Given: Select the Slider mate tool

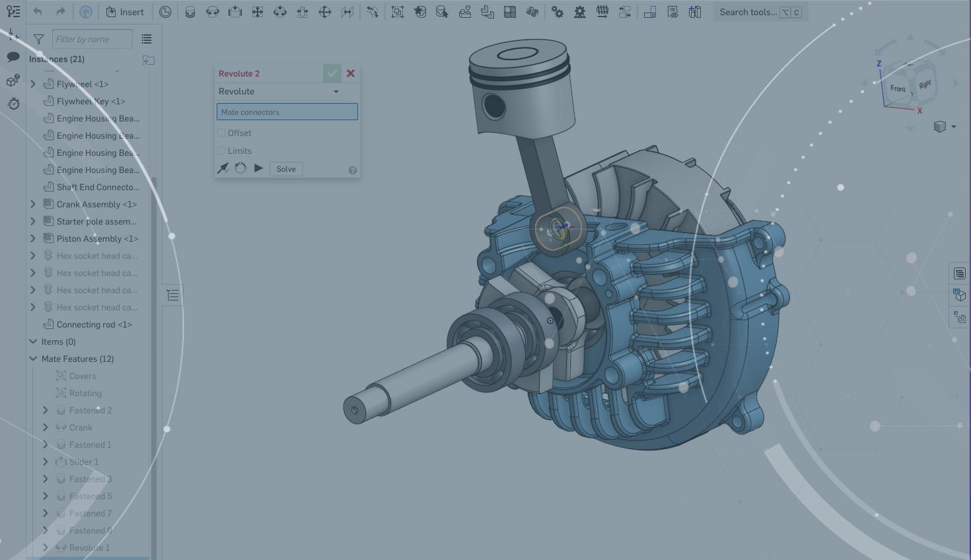Looking at the screenshot, I should tap(235, 12).
